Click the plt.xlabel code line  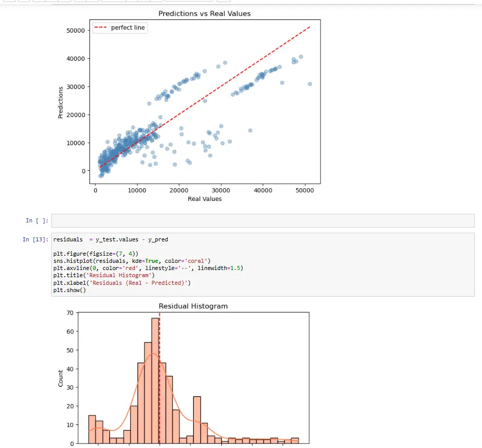coord(122,283)
